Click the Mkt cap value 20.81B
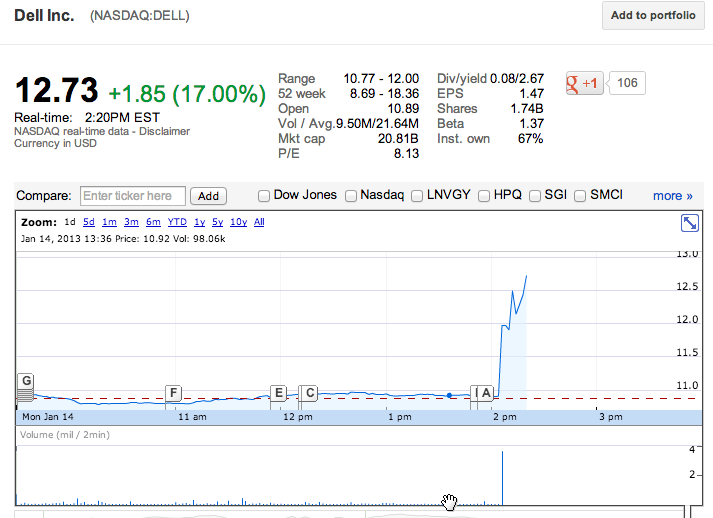The height and width of the screenshot is (518, 713). coord(398,139)
